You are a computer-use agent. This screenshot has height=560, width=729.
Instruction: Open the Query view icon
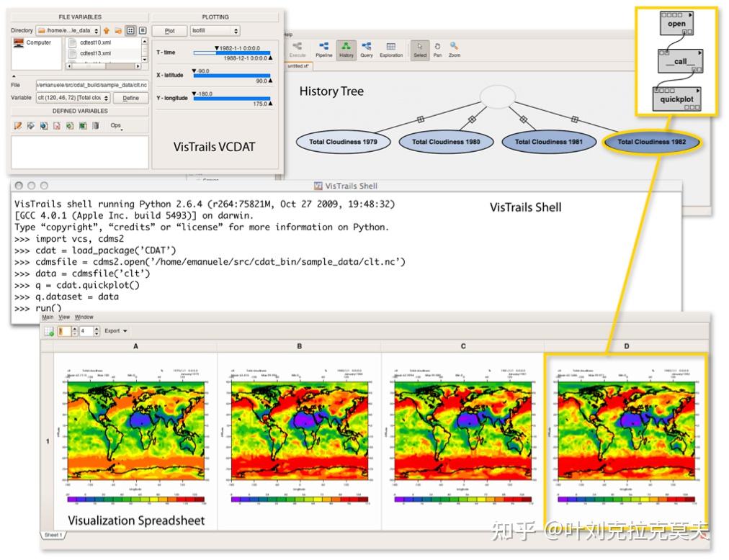coord(367,49)
